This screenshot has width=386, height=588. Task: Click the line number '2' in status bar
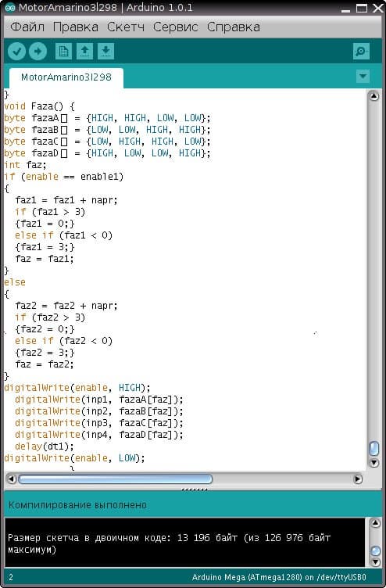[x=10, y=577]
